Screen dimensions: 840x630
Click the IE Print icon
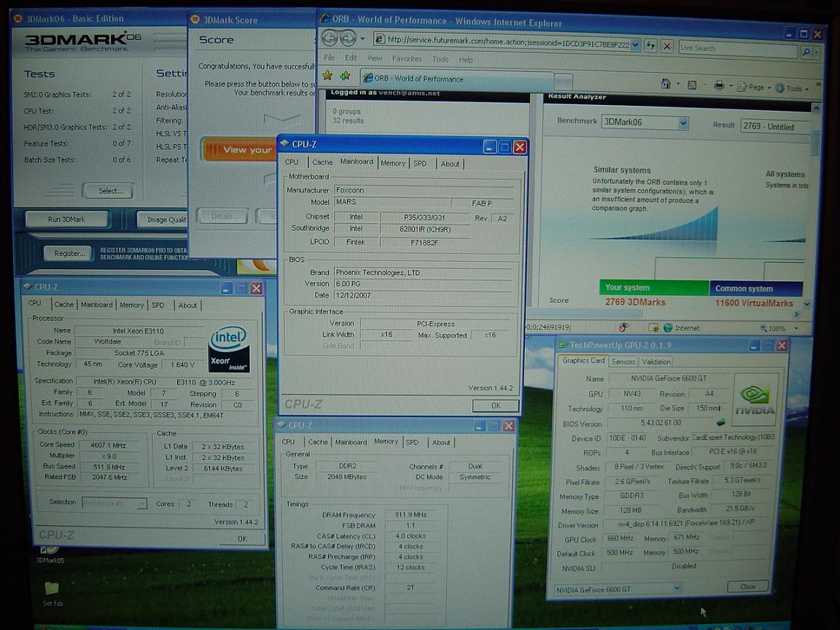(x=719, y=86)
